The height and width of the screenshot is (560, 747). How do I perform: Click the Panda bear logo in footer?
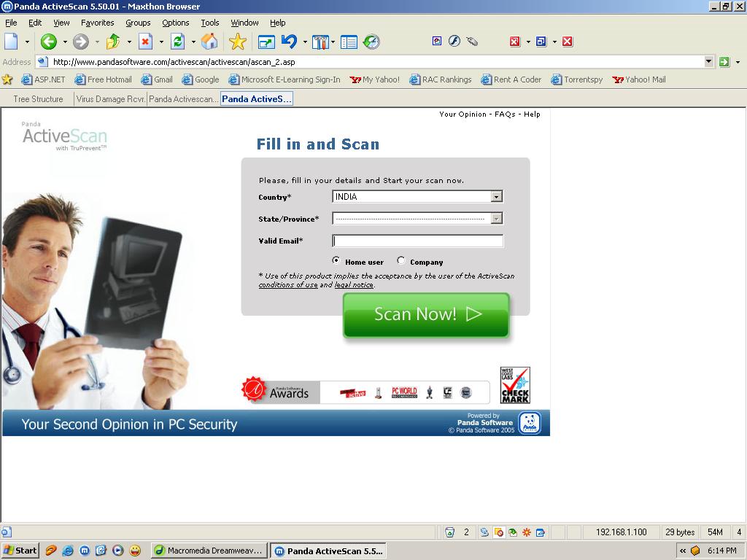[530, 423]
